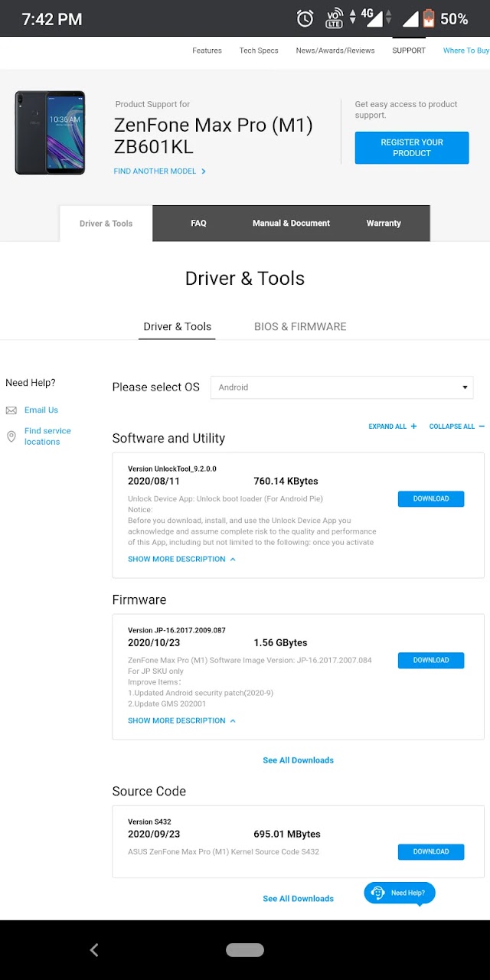
Task: Tap the Android home pill button
Action: tap(245, 950)
